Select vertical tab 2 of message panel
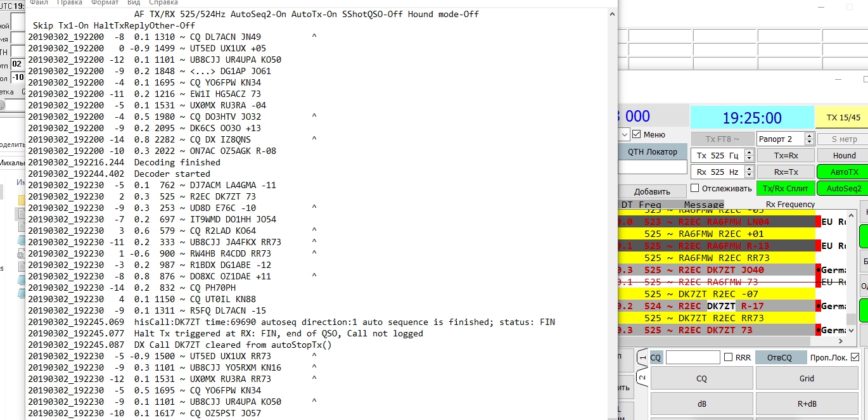 641,379
